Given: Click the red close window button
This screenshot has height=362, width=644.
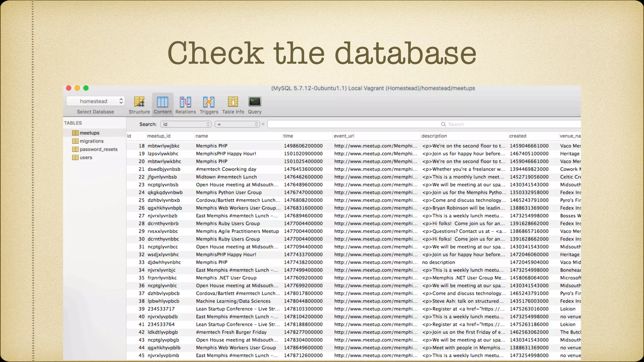Looking at the screenshot, I should (x=69, y=88).
